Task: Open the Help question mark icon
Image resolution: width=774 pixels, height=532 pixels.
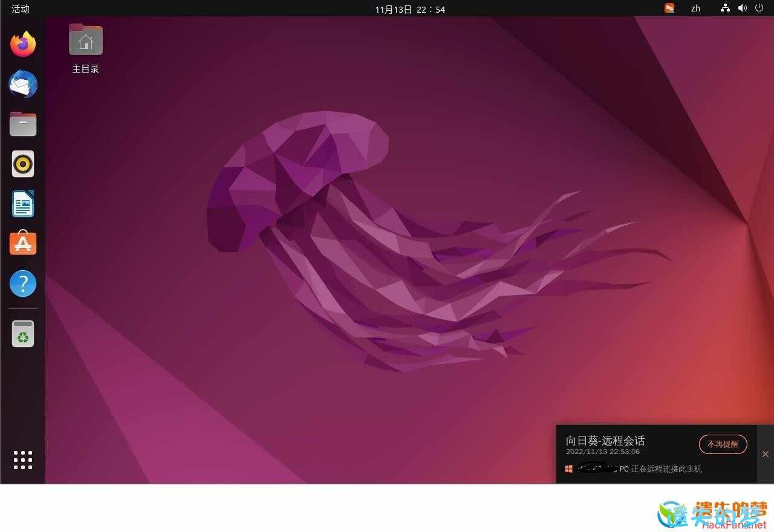Action: click(23, 283)
